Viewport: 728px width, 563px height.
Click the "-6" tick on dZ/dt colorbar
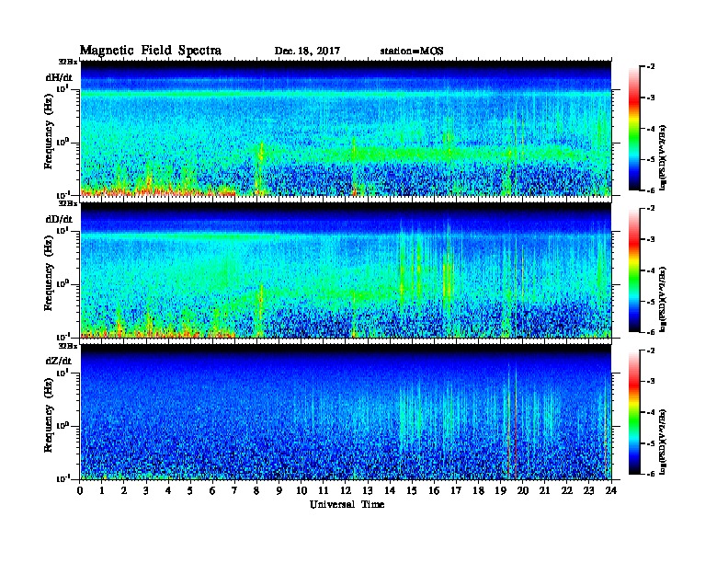pyautogui.click(x=651, y=474)
